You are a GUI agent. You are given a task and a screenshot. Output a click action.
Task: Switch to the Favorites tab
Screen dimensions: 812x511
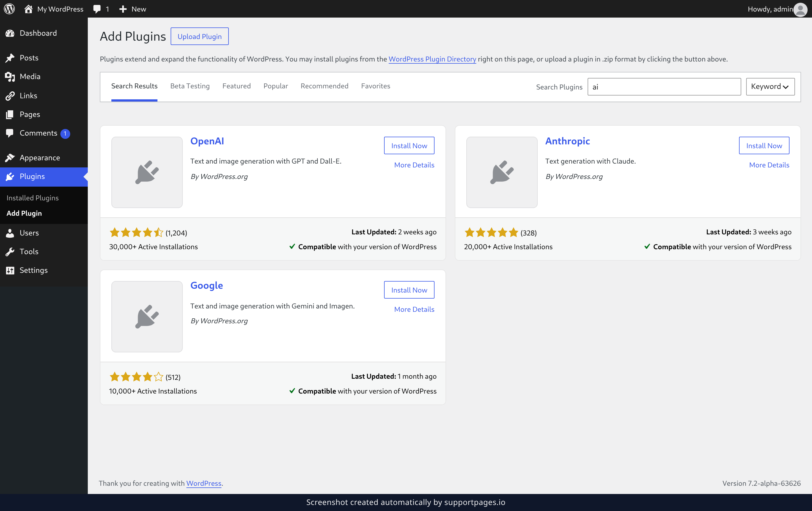point(375,86)
